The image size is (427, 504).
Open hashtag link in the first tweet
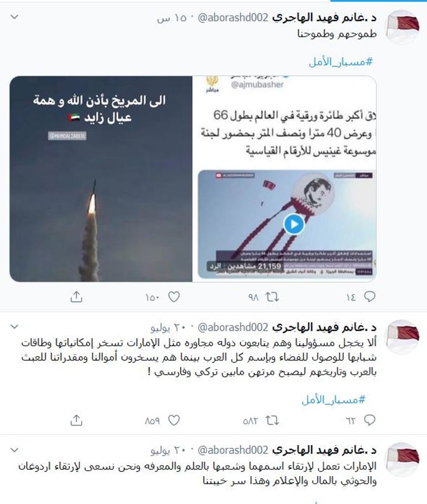tap(340, 61)
